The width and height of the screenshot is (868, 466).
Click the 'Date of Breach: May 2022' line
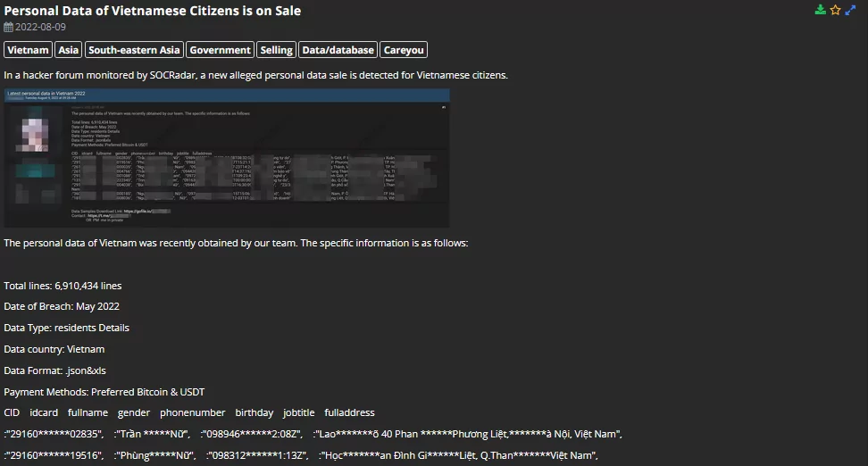62,306
